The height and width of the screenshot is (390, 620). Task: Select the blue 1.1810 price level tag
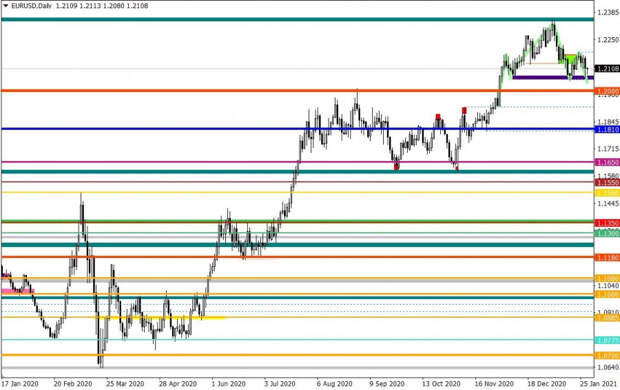click(607, 129)
